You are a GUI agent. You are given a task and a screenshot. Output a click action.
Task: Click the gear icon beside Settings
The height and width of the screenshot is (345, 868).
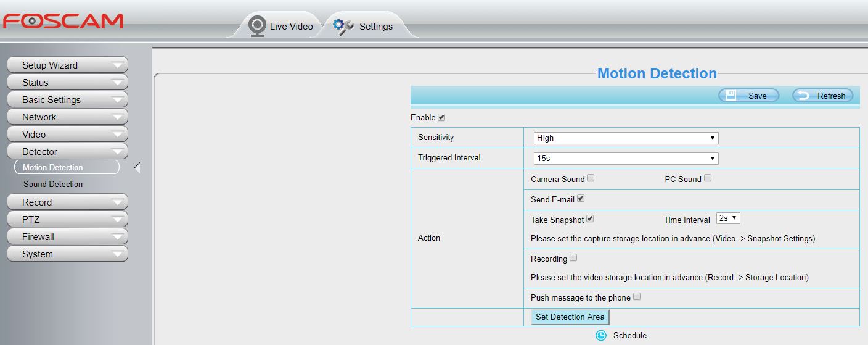coord(343,26)
